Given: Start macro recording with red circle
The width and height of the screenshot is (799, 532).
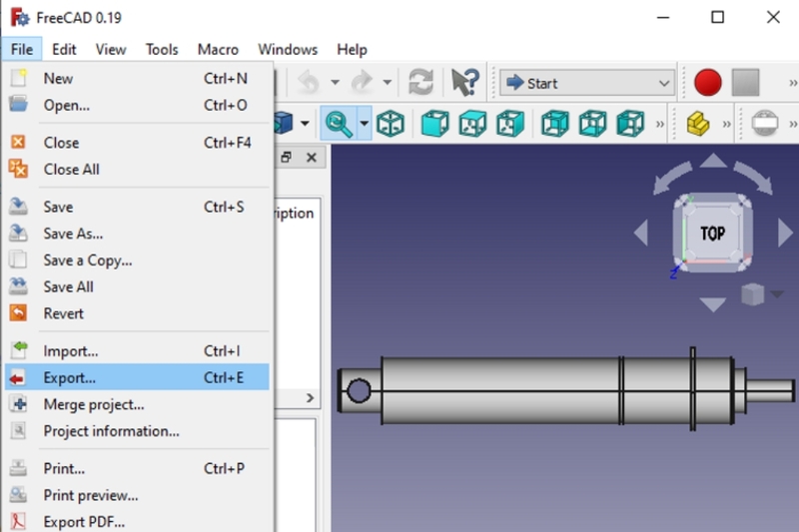Looking at the screenshot, I should pos(708,82).
